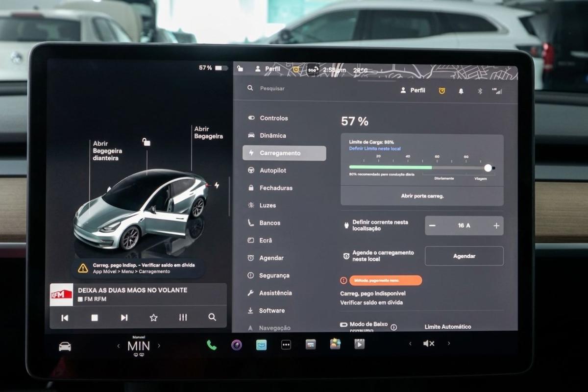Tap the yellow warning triangle in alert banner

tap(83, 268)
